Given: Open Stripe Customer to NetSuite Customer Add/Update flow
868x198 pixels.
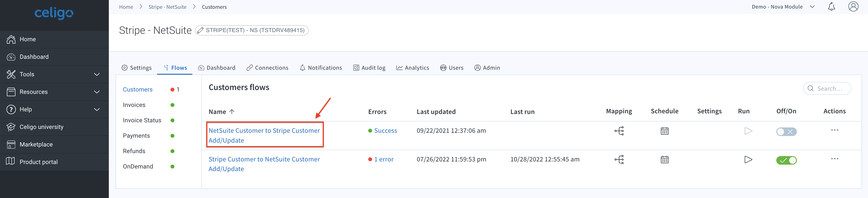Looking at the screenshot, I should coord(264,164).
